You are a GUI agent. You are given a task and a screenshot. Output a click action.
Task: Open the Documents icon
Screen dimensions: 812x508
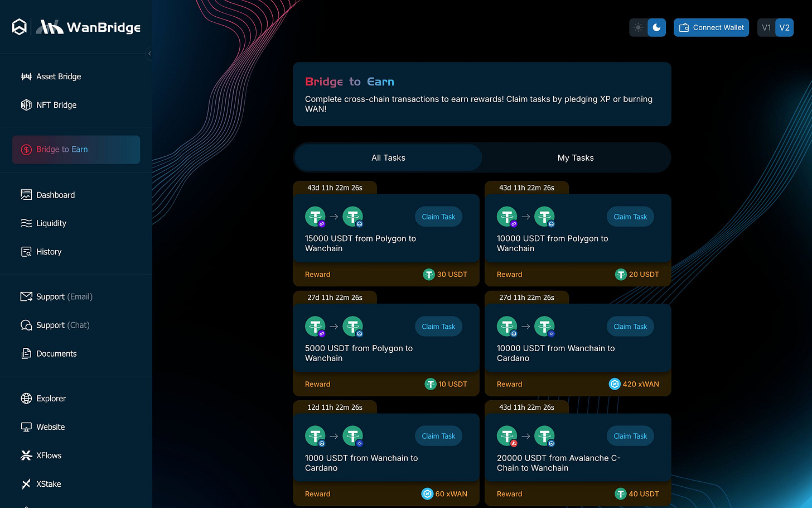pos(26,353)
